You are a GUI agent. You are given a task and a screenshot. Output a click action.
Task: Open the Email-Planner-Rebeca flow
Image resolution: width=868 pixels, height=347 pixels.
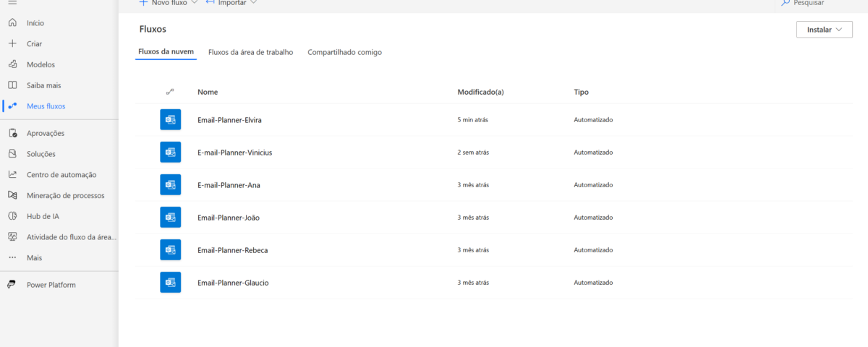tap(232, 250)
